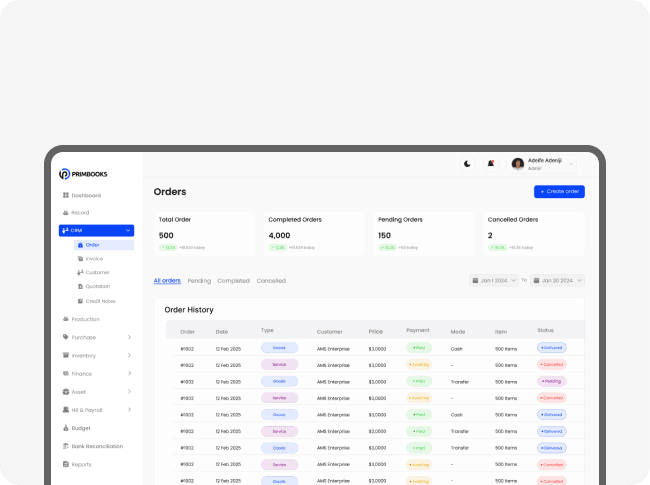Click Finance sidebar icon

tap(65, 373)
